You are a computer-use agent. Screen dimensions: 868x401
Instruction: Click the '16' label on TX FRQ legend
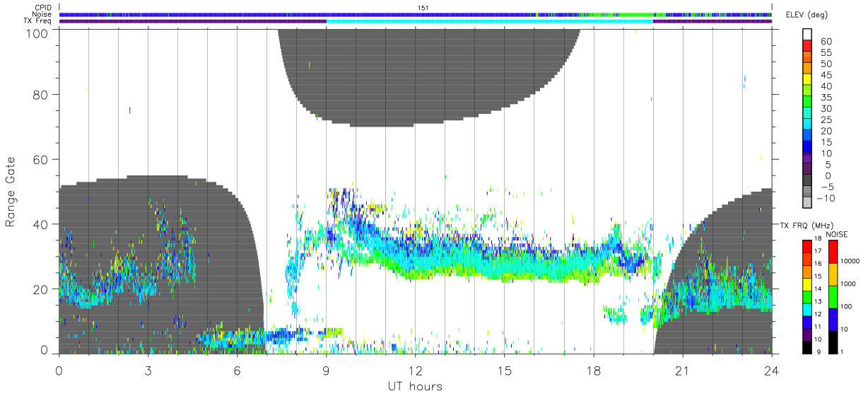[x=819, y=264]
